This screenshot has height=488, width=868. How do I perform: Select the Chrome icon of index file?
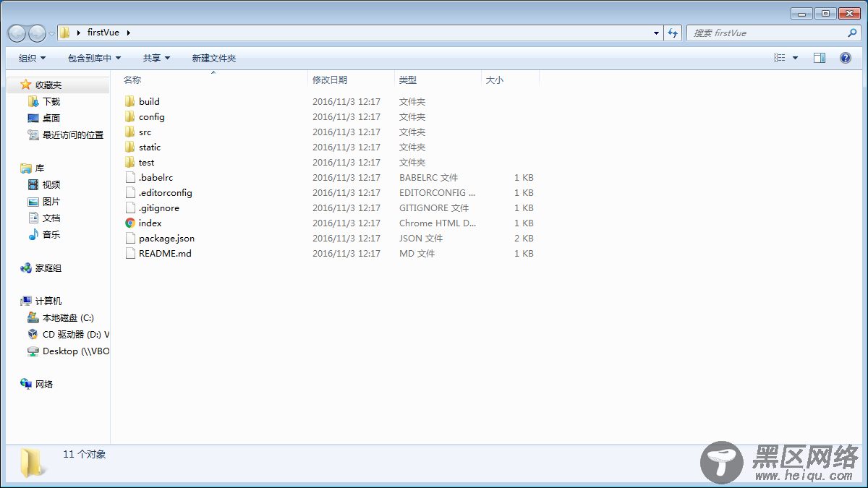[x=130, y=223]
